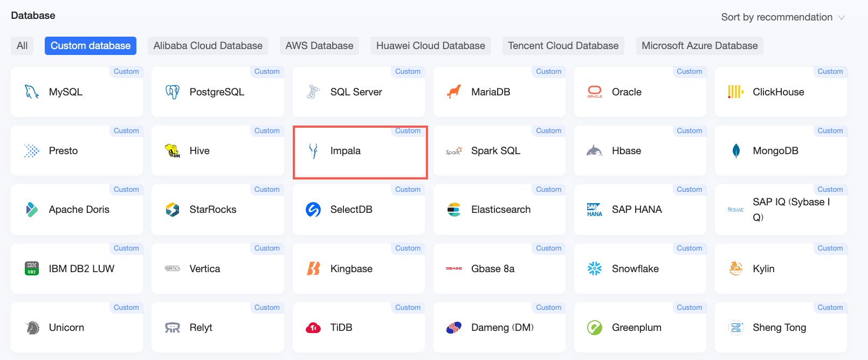Pick the SAP IQ (Sybase IQ) label
This screenshot has width=868, height=360.
tap(791, 210)
